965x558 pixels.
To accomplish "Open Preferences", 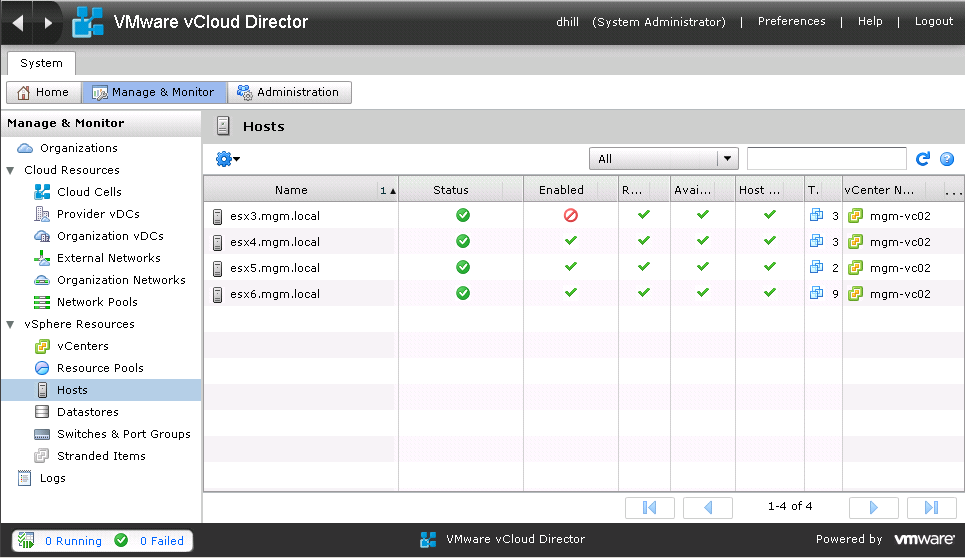I will [x=791, y=22].
